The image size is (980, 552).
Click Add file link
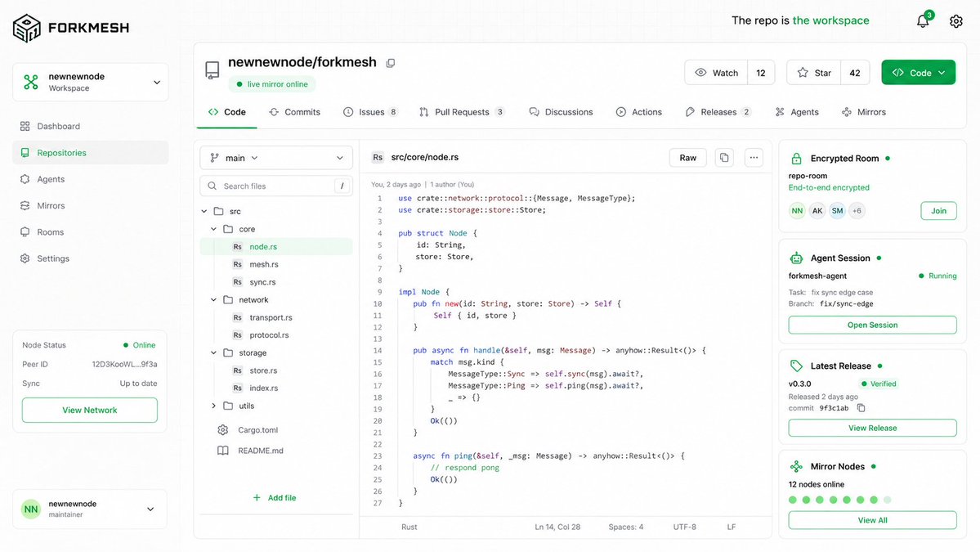(x=275, y=498)
